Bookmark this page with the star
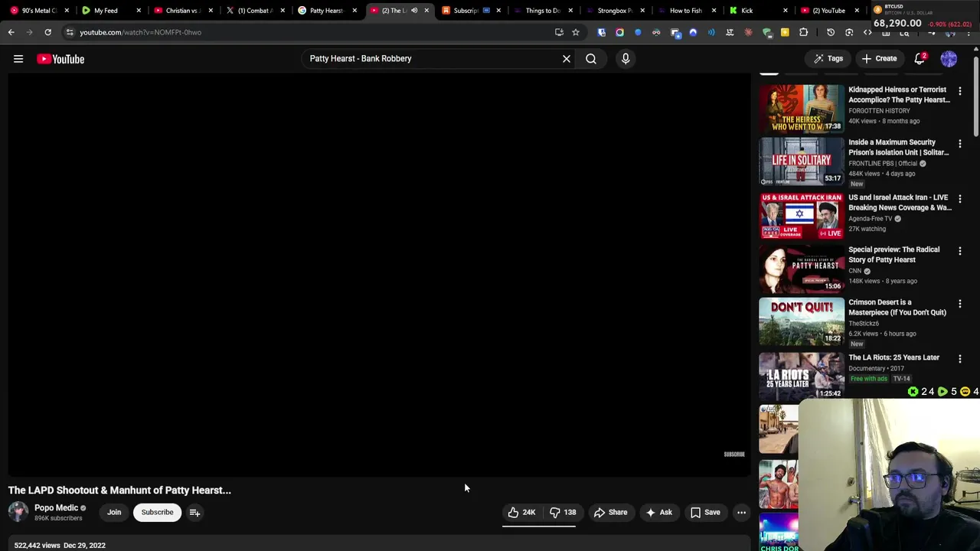The width and height of the screenshot is (980, 551). [x=576, y=32]
